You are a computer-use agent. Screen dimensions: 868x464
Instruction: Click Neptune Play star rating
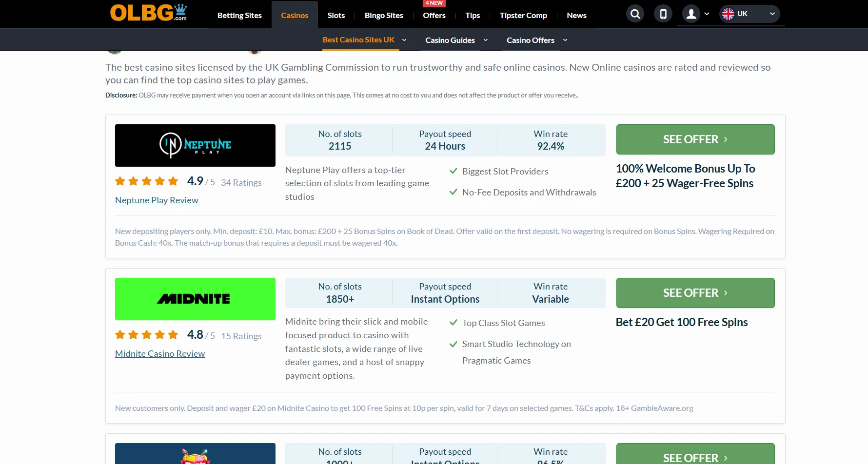click(146, 182)
